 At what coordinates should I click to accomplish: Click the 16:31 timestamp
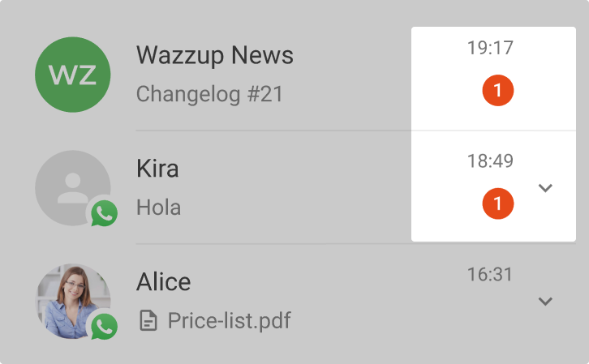(x=490, y=275)
